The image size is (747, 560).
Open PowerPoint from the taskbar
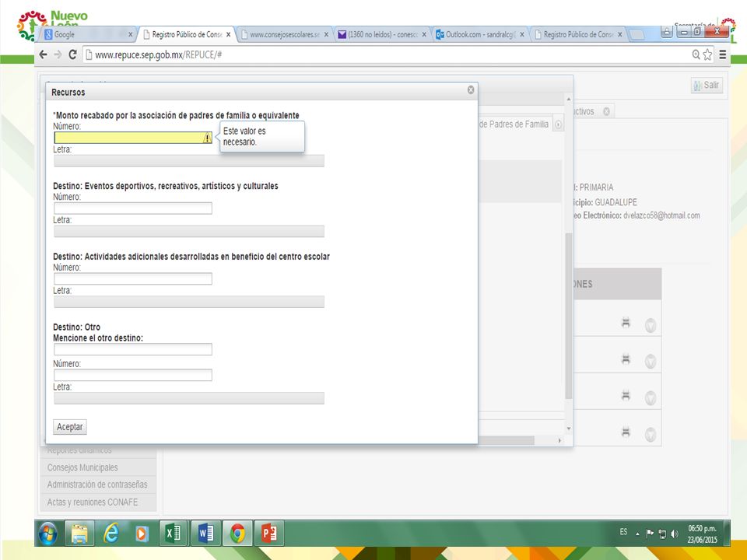pos(269,534)
